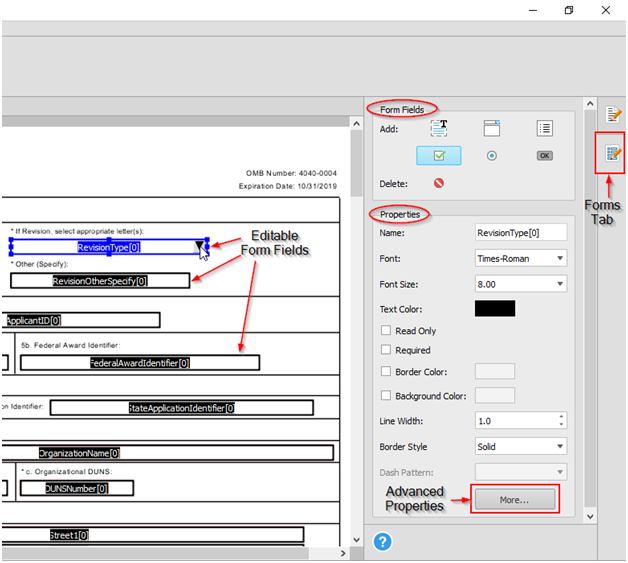Select the RevisionOtherSpecify[0] form field
This screenshot has width=628, height=563.
point(100,281)
